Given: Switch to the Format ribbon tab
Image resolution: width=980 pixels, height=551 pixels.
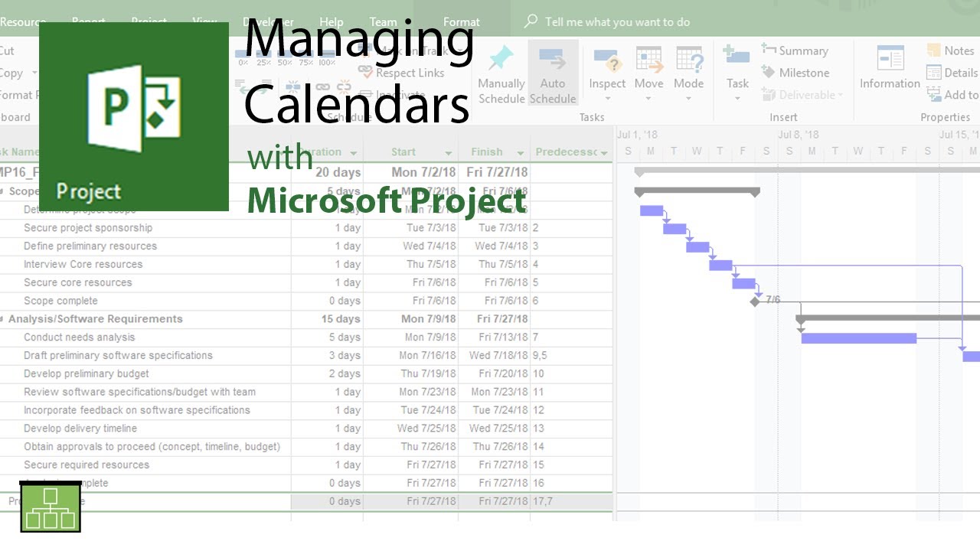Looking at the screenshot, I should click(461, 22).
